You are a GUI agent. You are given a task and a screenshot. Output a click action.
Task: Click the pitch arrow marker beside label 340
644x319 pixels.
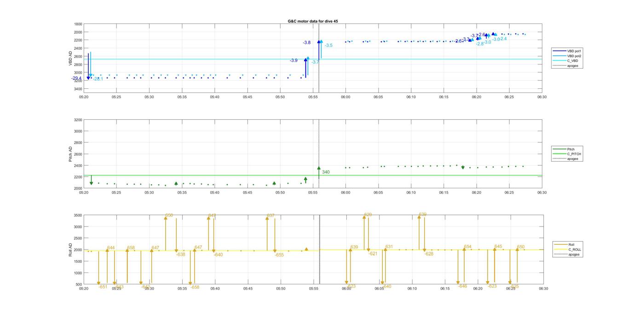click(319, 168)
